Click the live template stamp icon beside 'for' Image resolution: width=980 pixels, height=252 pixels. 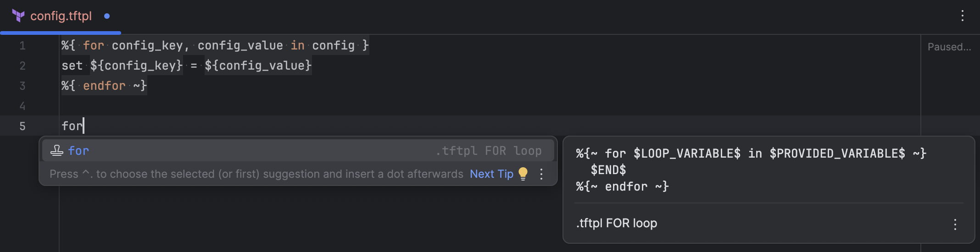pyautogui.click(x=57, y=151)
